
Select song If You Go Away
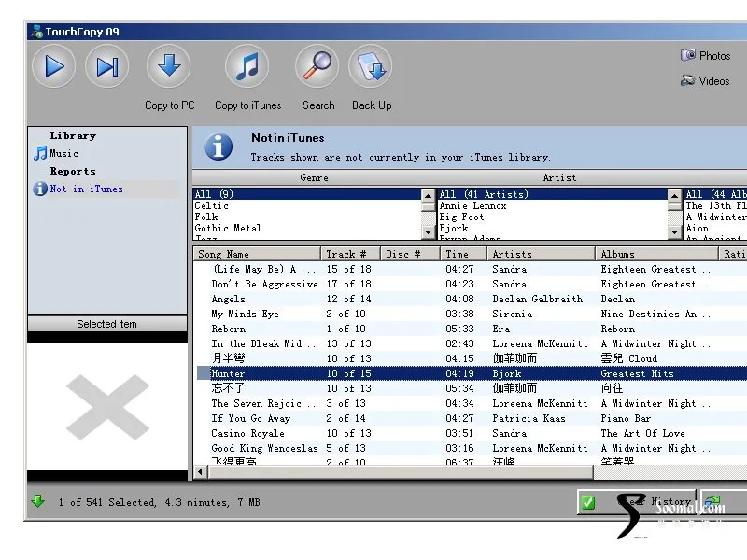[251, 418]
